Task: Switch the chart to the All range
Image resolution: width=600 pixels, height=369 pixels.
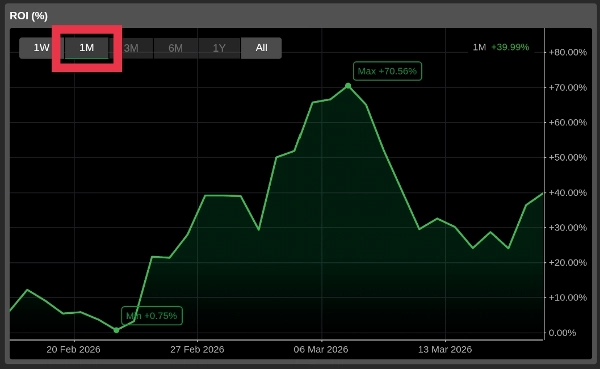Action: click(261, 48)
